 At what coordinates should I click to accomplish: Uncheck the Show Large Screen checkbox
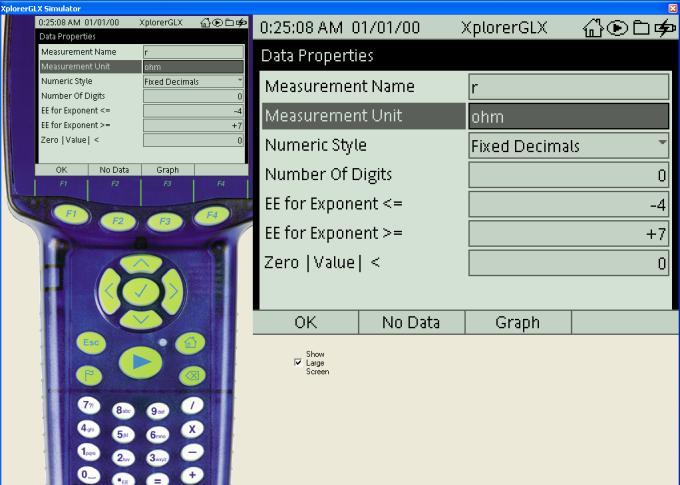pyautogui.click(x=298, y=362)
